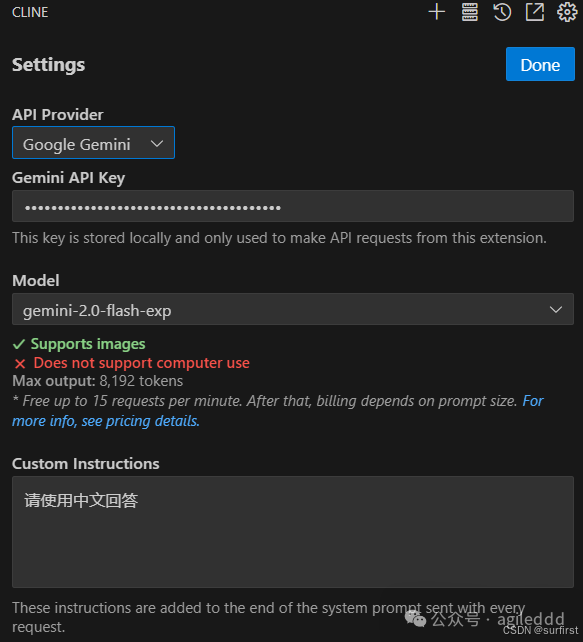Click the Done button
Viewport: 583px width, 642px height.
pyautogui.click(x=540, y=64)
